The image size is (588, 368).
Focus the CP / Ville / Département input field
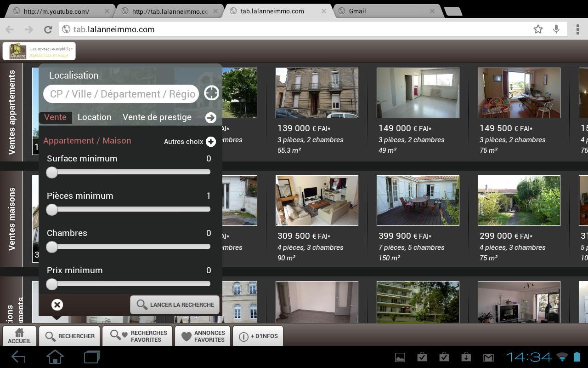(121, 94)
